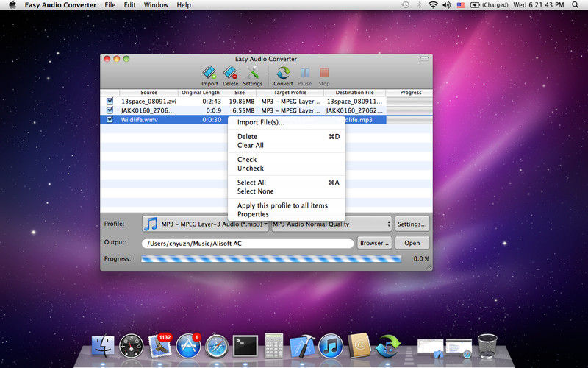Image resolution: width=588 pixels, height=368 pixels.
Task: Open the MP3 - MPEG Layer-3 Audio profile dropdown
Action: [x=206, y=224]
